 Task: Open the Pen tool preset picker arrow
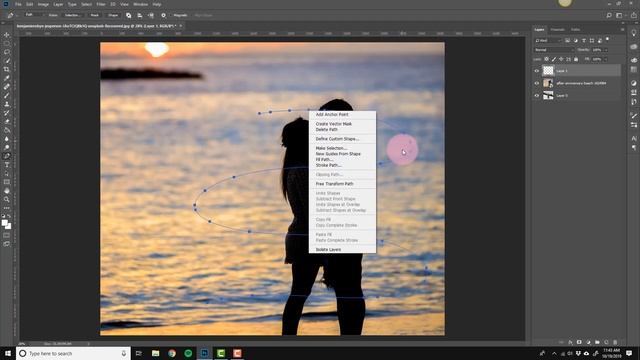click(17, 15)
